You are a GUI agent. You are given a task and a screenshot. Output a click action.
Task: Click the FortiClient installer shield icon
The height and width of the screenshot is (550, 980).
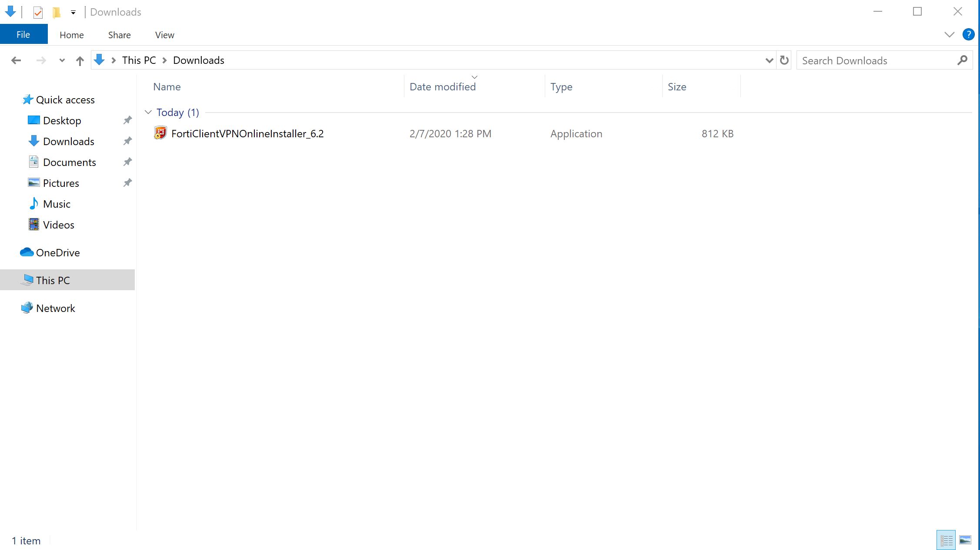click(x=160, y=133)
